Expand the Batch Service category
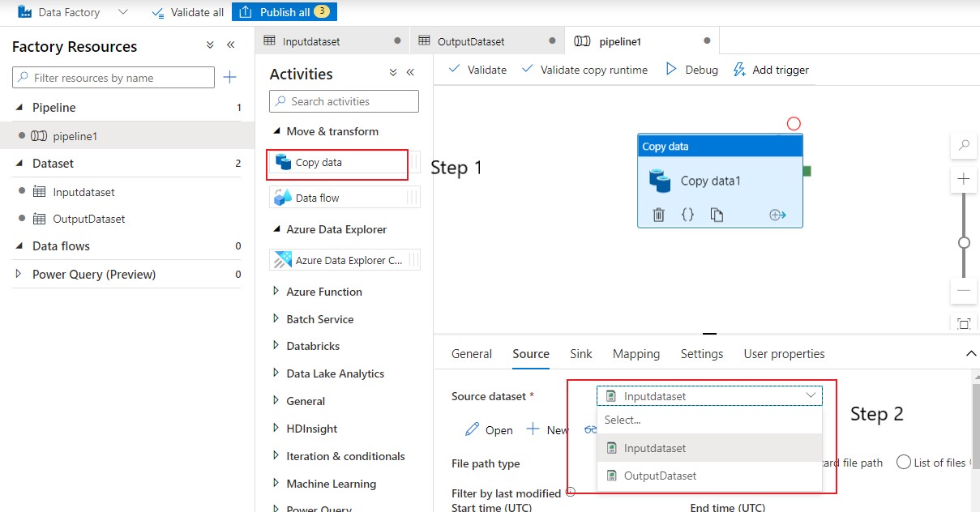Image resolution: width=980 pixels, height=512 pixels. [276, 319]
